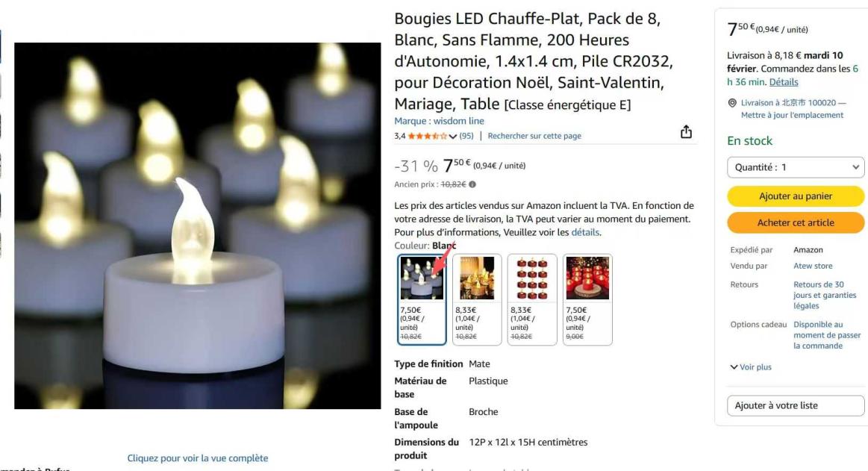This screenshot has height=471, width=868.
Task: Select the Blanc candle color swatch
Action: tap(422, 299)
